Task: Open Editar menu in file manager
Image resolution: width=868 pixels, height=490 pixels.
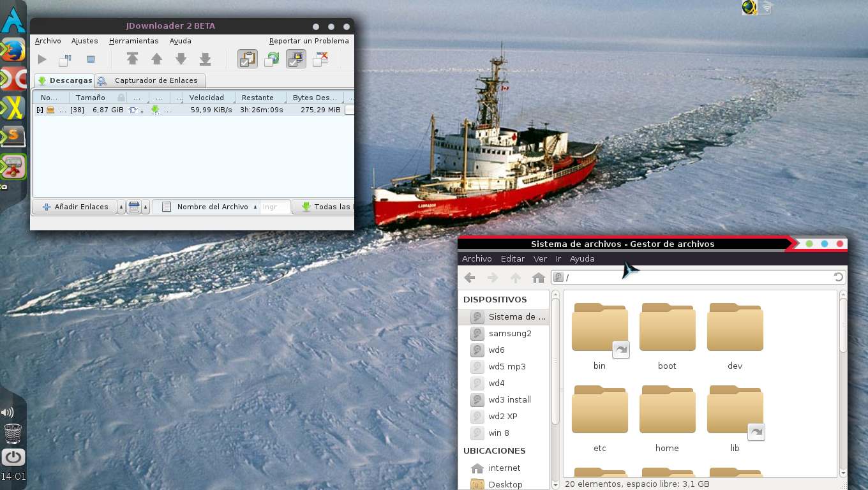Action: coord(513,258)
